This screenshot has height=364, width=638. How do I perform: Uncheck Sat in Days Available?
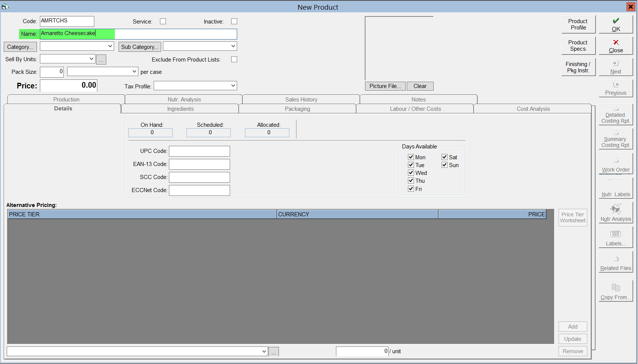(444, 157)
